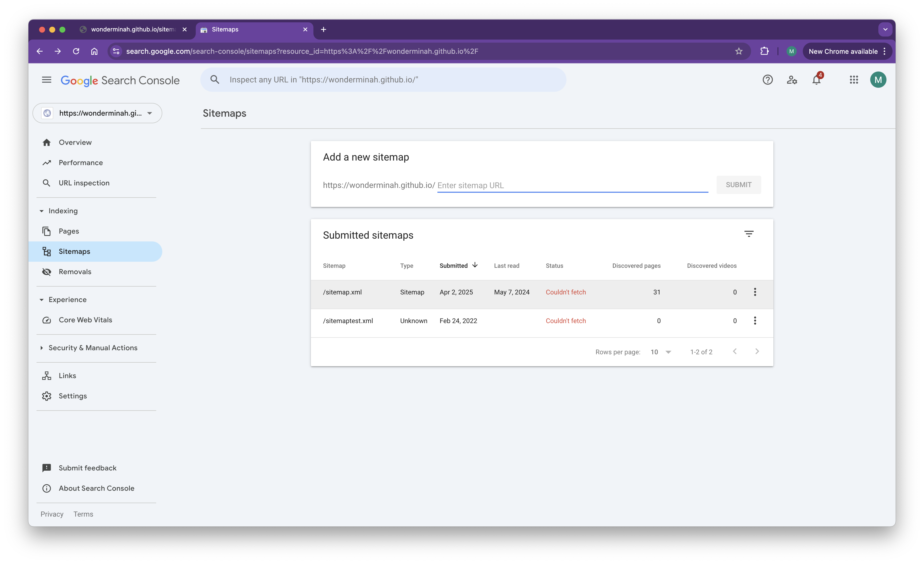Open Users and permissions icon
Screen dimensions: 924x564
[792, 80]
